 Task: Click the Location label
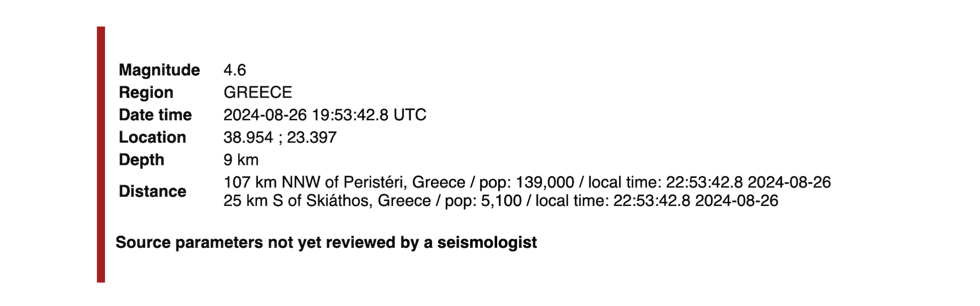click(x=152, y=137)
